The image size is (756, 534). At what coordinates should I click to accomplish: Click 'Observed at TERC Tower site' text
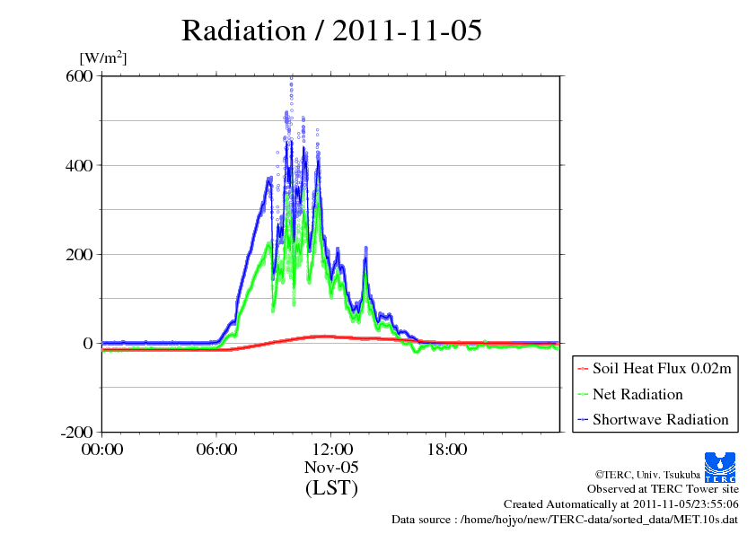click(x=663, y=489)
